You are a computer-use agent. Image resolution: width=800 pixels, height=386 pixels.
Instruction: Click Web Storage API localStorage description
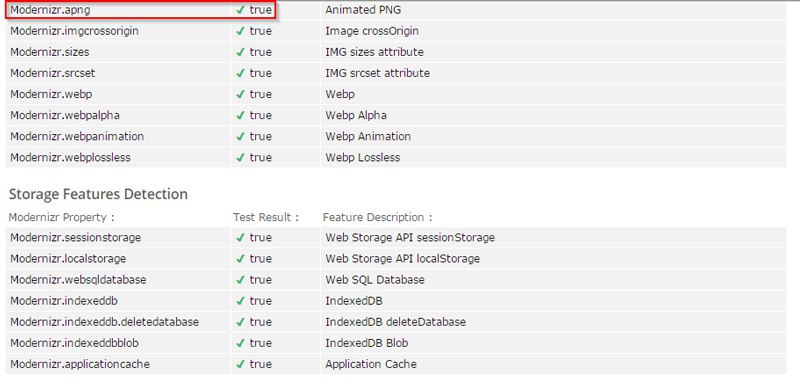click(403, 259)
